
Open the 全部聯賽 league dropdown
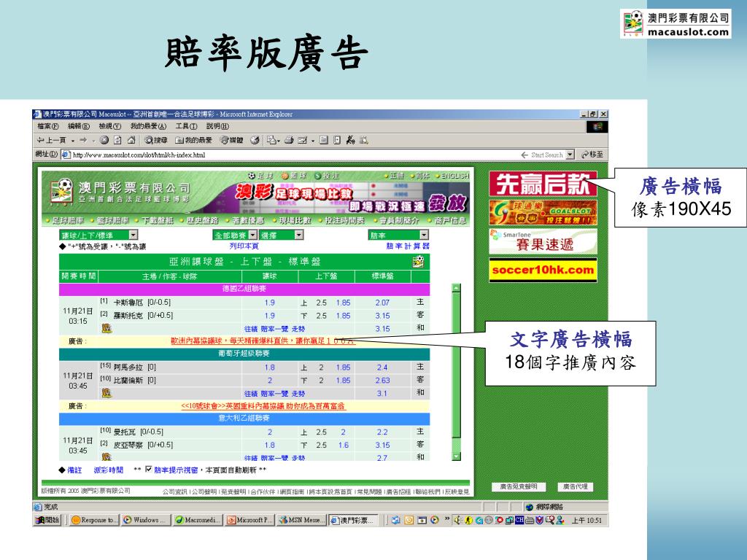pos(235,236)
